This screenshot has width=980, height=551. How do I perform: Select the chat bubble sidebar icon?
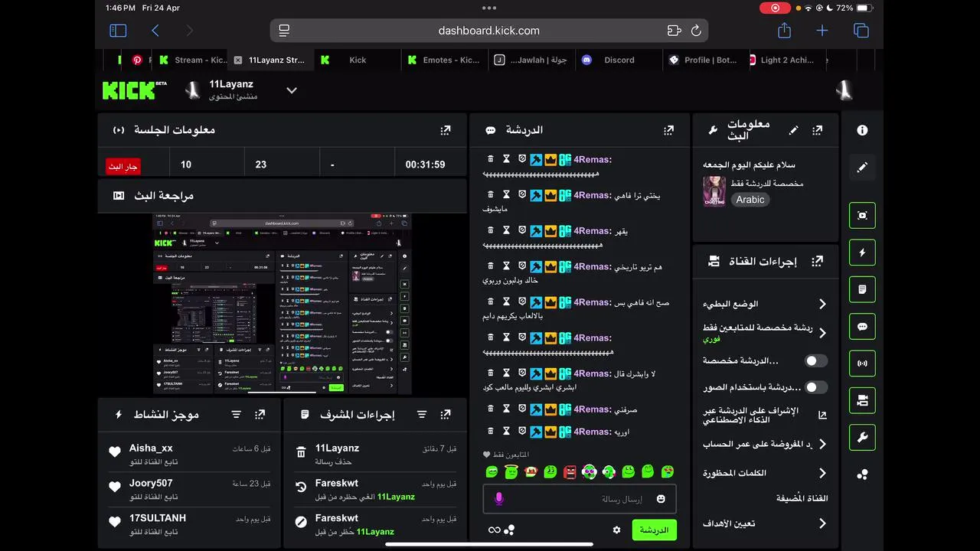(862, 327)
